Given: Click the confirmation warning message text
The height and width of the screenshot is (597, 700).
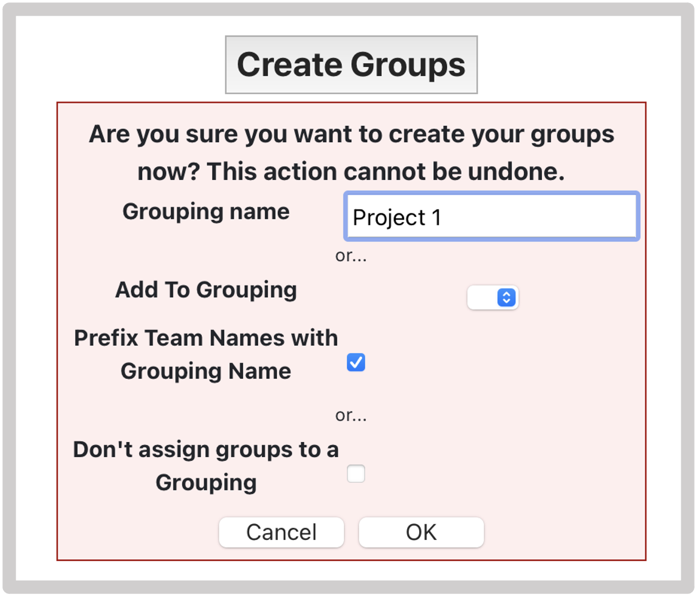Looking at the screenshot, I should [x=350, y=152].
